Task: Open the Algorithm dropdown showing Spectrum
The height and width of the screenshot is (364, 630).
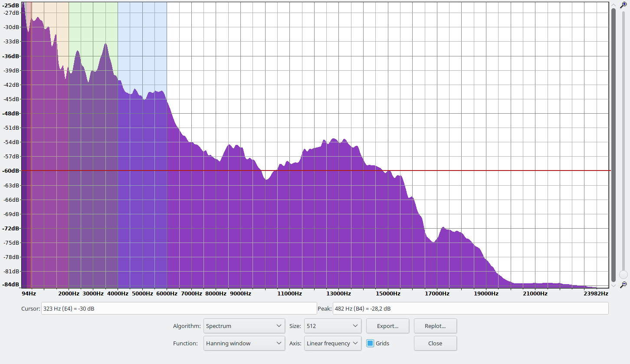Action: [244, 326]
